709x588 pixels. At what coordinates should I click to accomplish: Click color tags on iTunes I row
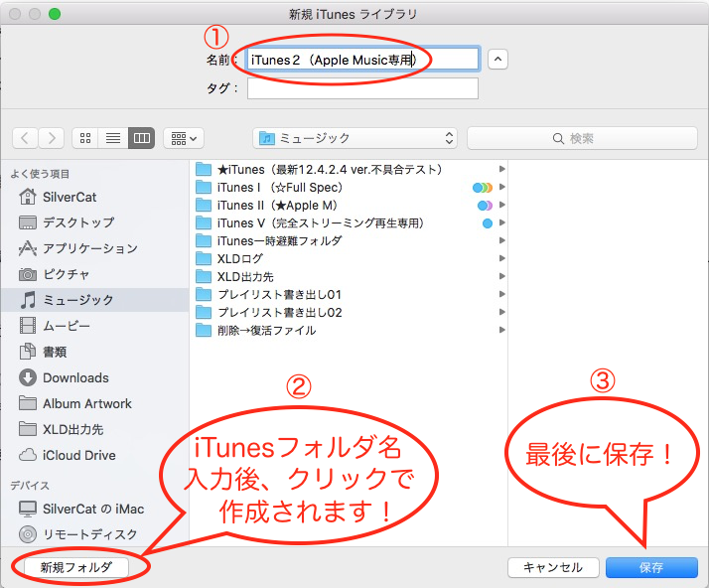pyautogui.click(x=483, y=188)
